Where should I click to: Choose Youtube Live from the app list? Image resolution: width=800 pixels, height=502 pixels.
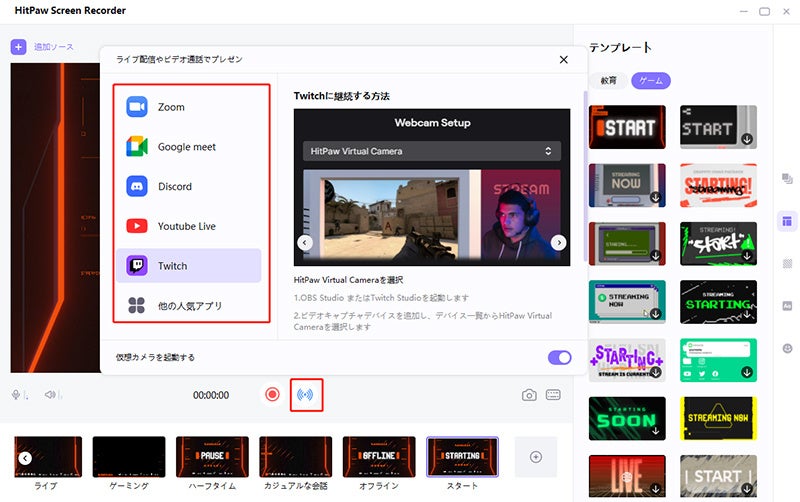[189, 226]
